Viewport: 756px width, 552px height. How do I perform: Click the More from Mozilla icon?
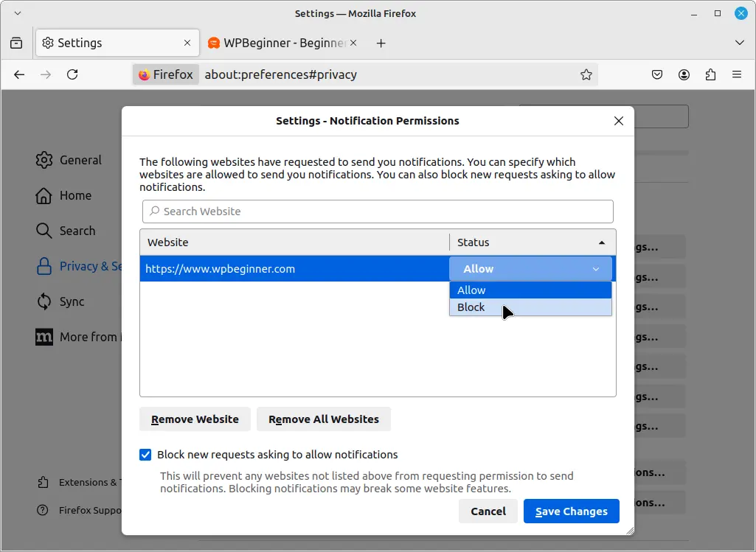click(x=44, y=338)
